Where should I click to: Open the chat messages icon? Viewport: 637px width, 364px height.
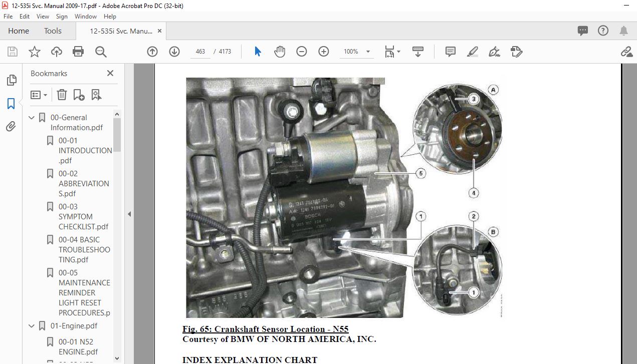pos(582,31)
